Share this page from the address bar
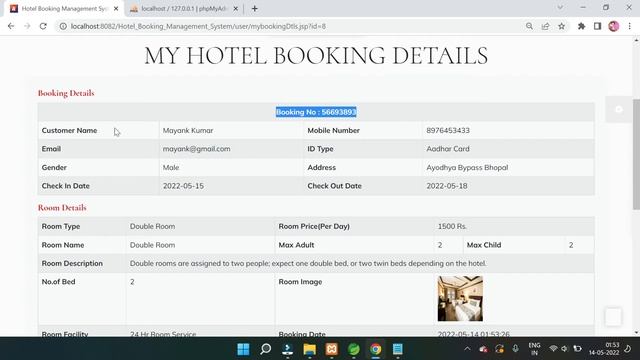This screenshot has width=640, height=360. click(x=545, y=26)
